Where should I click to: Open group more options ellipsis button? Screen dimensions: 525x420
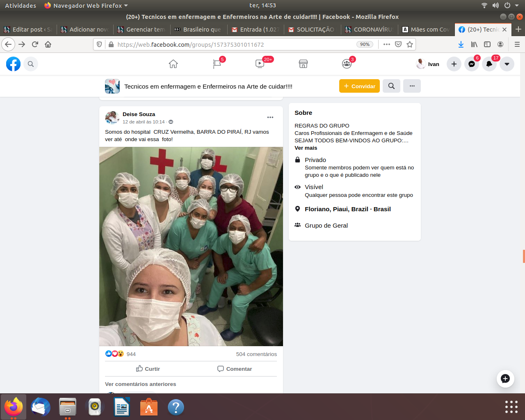click(412, 86)
